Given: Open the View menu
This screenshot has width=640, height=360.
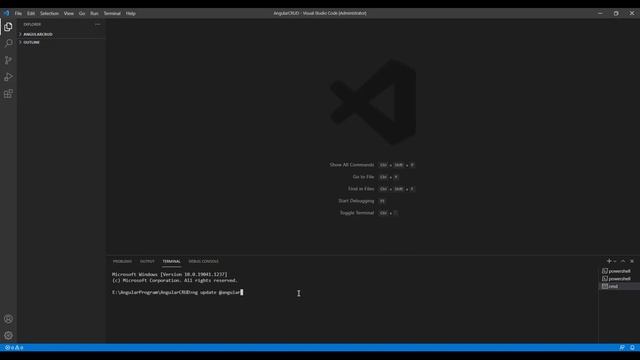Looking at the screenshot, I should 69,13.
